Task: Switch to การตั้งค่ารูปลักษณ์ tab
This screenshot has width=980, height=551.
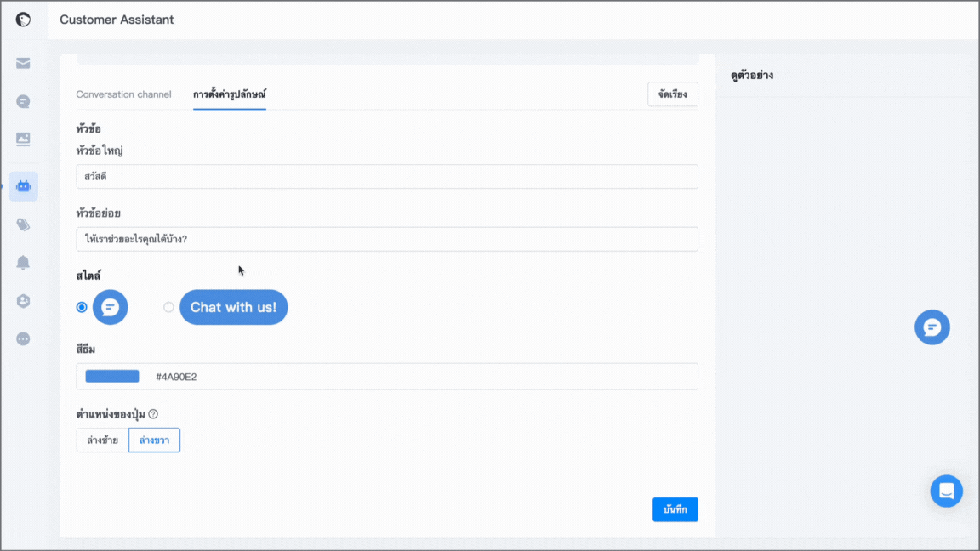Action: pyautogui.click(x=230, y=94)
